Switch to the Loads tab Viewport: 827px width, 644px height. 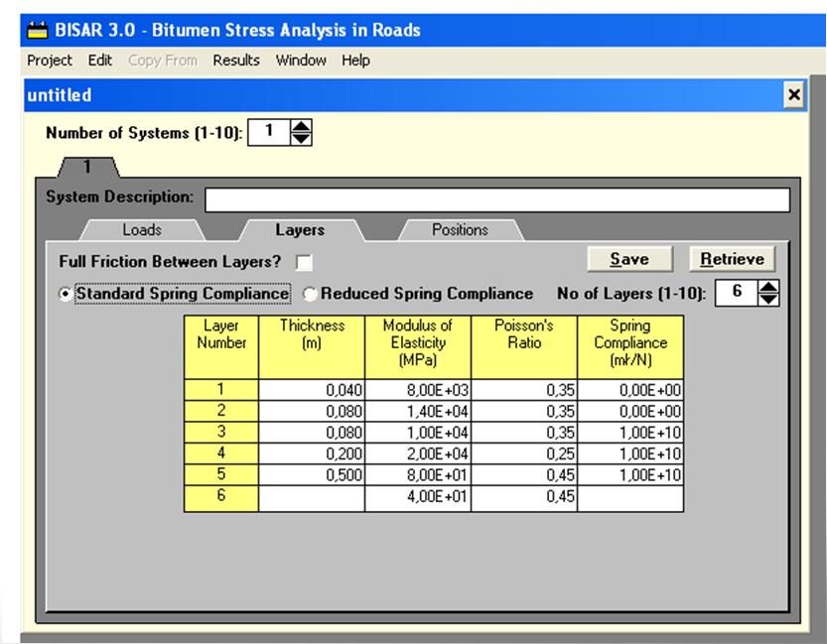pyautogui.click(x=142, y=230)
